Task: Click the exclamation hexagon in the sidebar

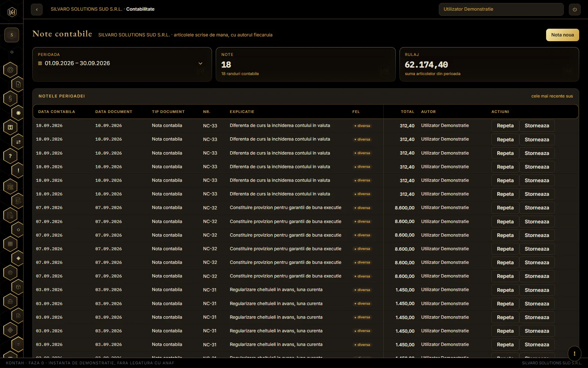Action: (x=18, y=170)
